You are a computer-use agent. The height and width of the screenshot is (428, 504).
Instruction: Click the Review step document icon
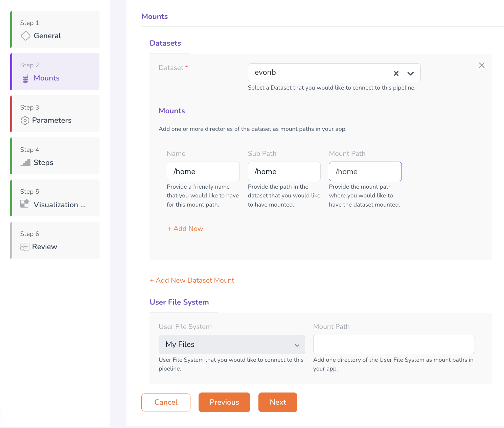25,247
